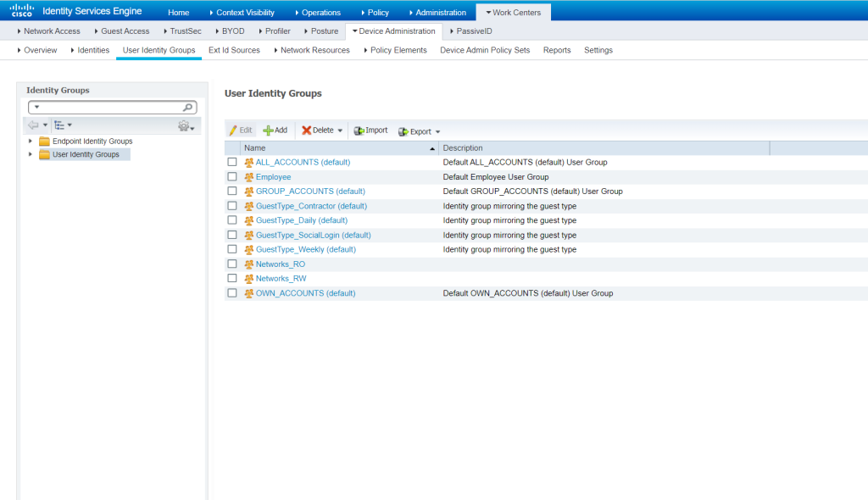
Task: Click the Endpoint Identity Groups folder icon
Action: pos(44,142)
